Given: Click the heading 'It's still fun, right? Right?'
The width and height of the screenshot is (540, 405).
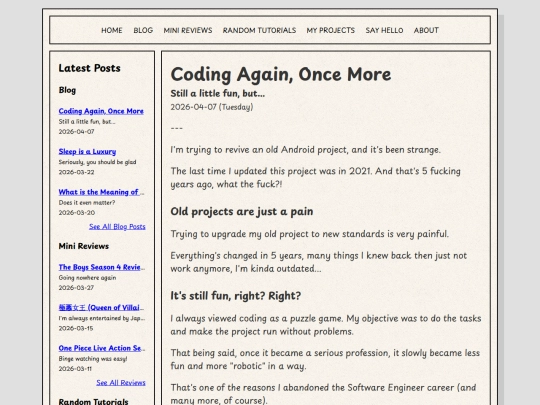Looking at the screenshot, I should [x=236, y=295].
